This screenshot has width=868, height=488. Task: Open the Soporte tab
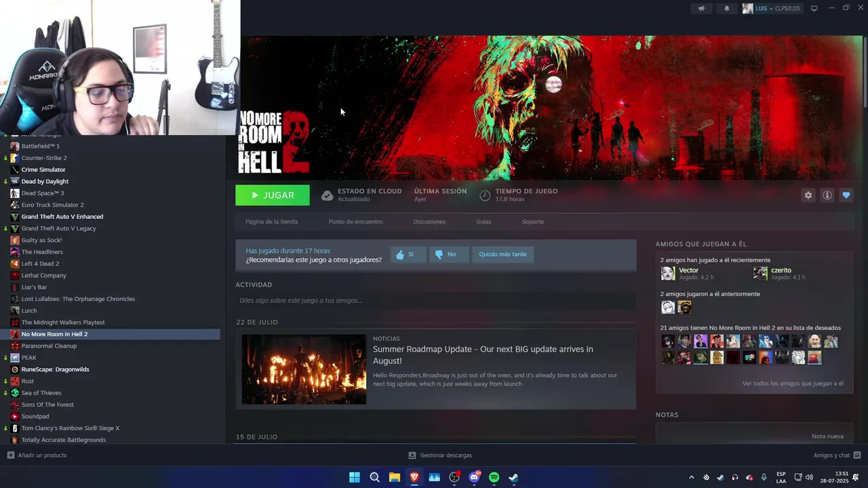533,222
